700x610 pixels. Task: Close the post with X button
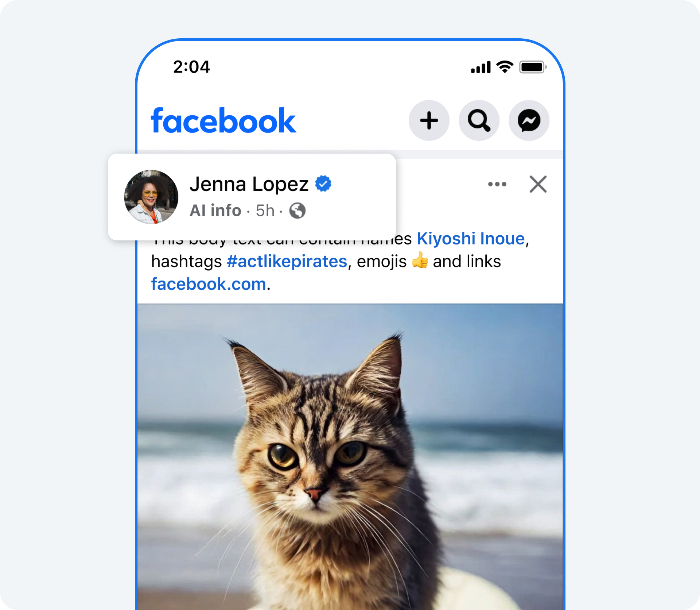(539, 184)
